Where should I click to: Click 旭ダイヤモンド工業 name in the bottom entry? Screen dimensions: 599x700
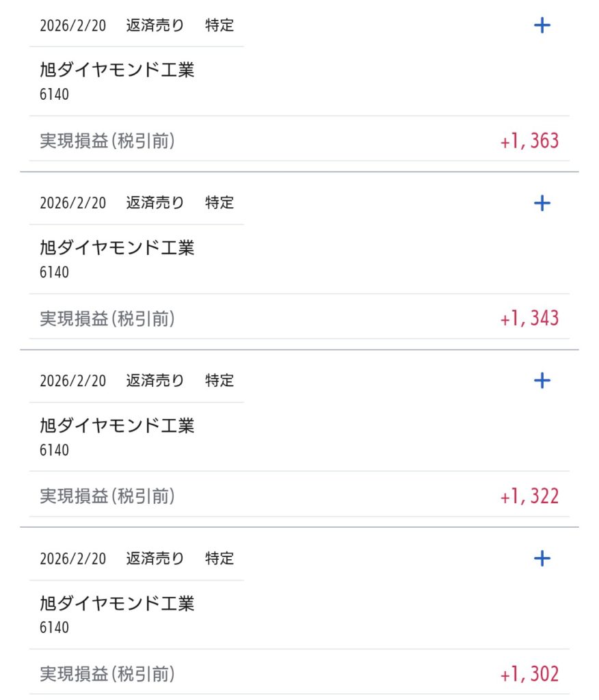tap(117, 603)
